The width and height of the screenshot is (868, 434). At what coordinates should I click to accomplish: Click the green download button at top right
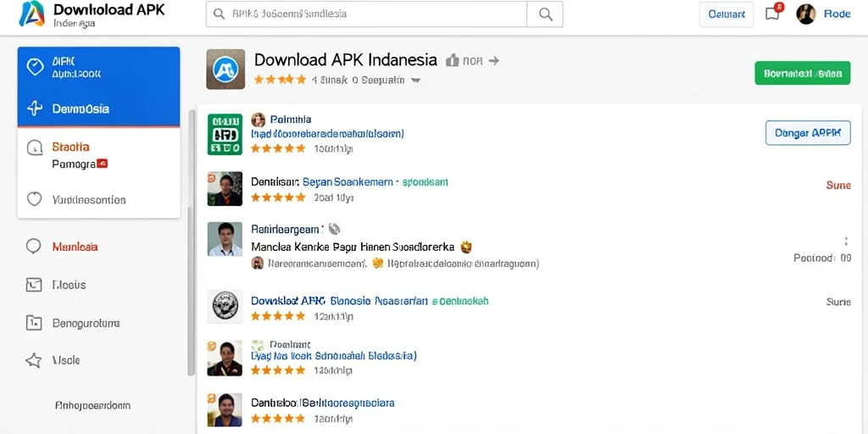(802, 73)
